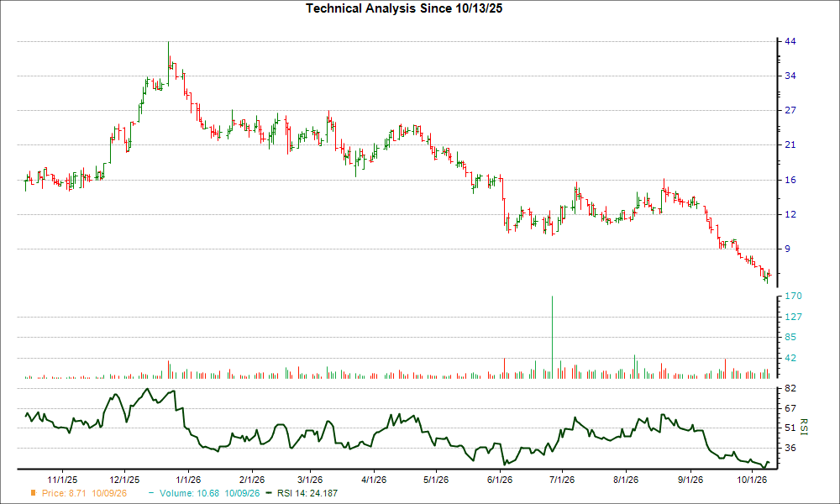Click the chart title 'Technical Analysis Since 10/13/25'

click(x=404, y=8)
